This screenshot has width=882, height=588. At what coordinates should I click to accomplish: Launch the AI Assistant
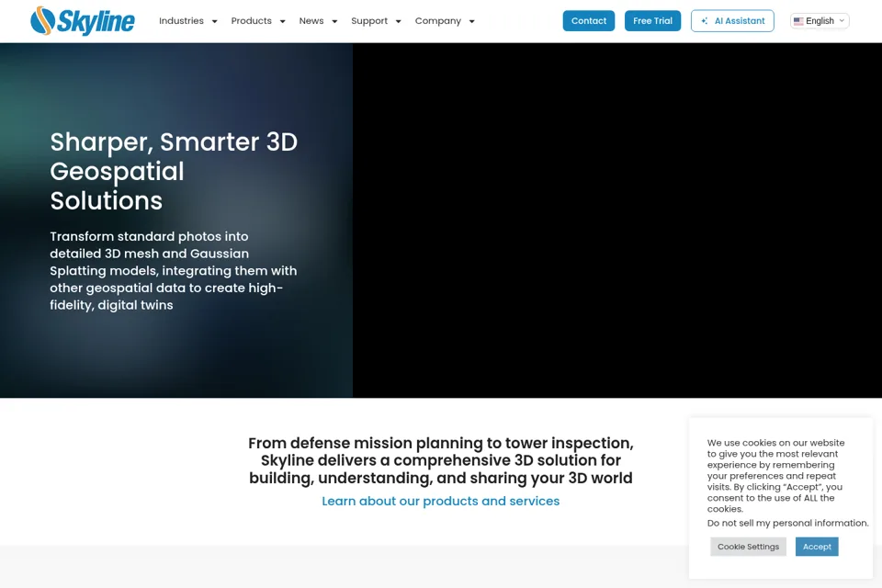tap(732, 21)
